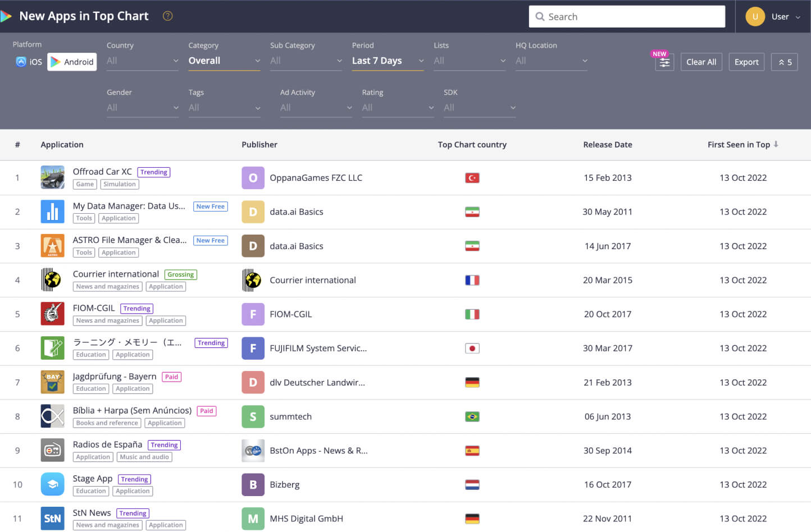Click the Grossing tag on Courrier international
The width and height of the screenshot is (811, 532).
pyautogui.click(x=181, y=274)
